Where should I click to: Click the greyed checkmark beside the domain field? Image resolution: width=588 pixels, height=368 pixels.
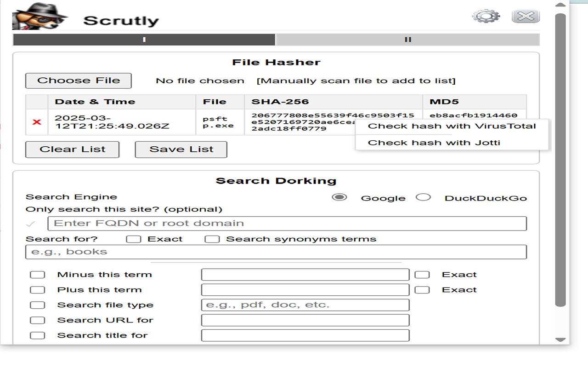click(x=31, y=224)
